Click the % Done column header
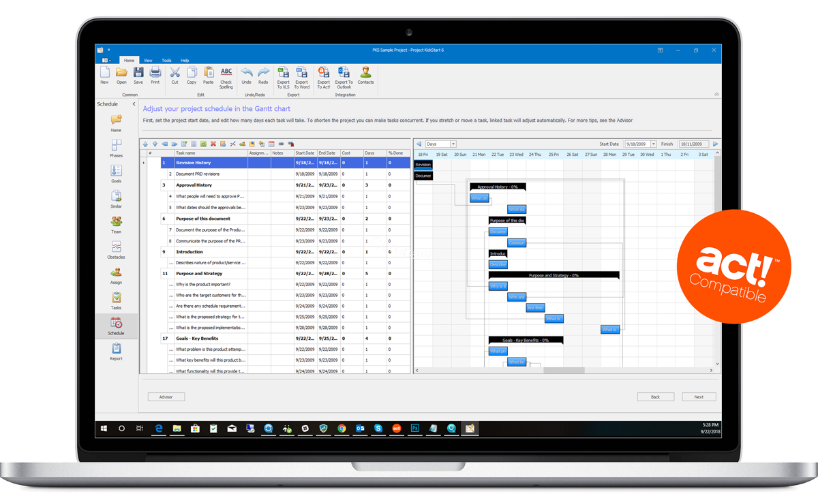The image size is (818, 504). [x=399, y=153]
